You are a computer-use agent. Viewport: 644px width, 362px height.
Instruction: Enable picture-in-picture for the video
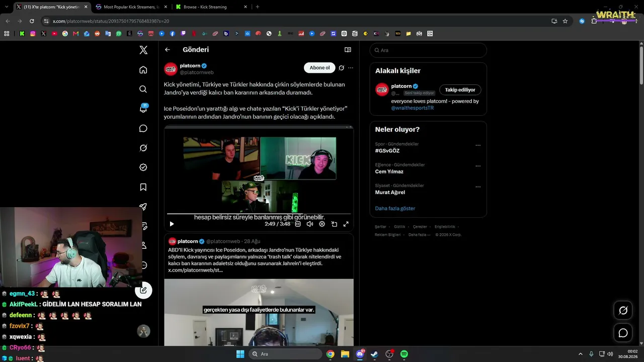click(334, 224)
